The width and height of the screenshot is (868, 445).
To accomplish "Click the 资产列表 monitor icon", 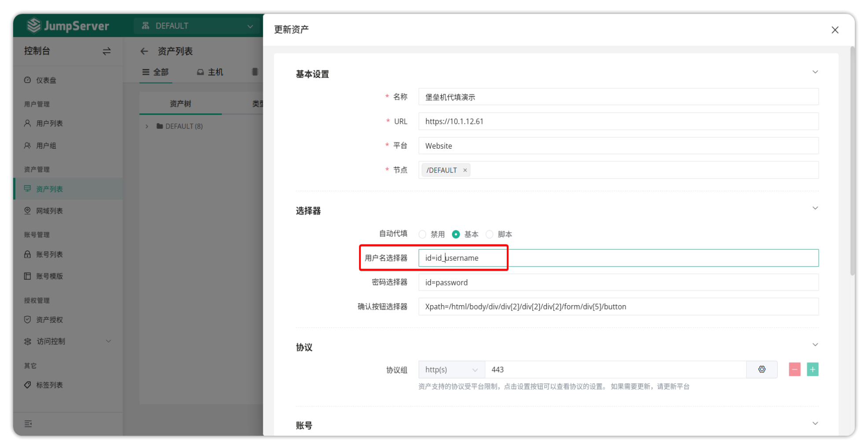I will coord(27,189).
